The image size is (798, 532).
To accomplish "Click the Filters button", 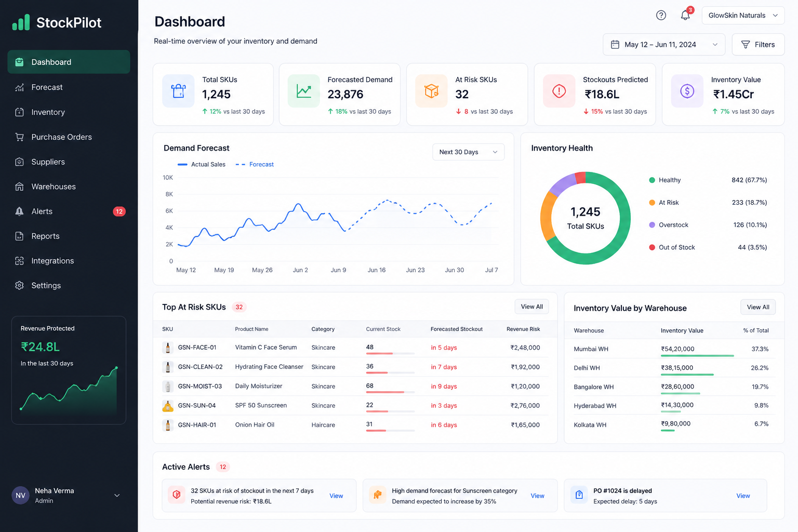I will [758, 45].
